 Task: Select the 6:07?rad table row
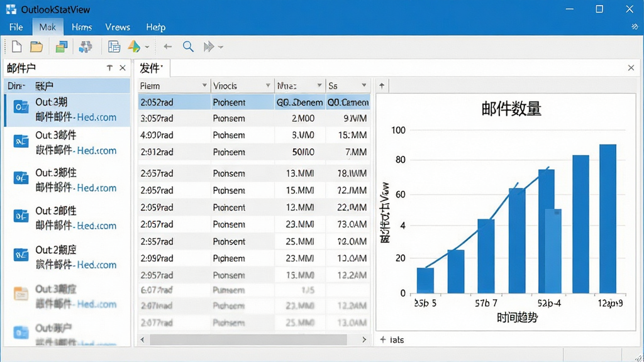pos(254,290)
